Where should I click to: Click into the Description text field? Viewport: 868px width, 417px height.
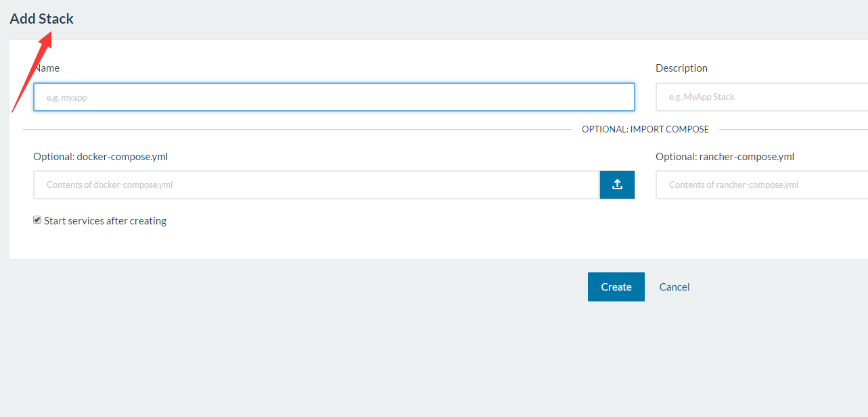761,97
